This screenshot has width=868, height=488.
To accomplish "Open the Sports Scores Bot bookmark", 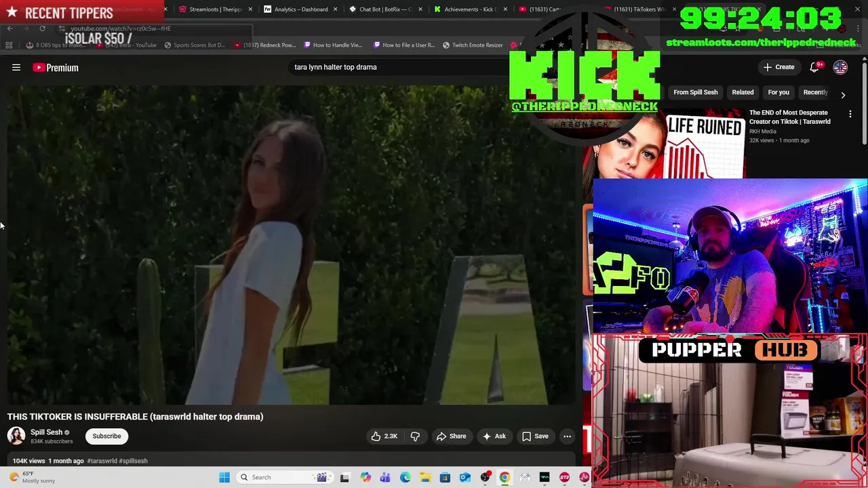I will click(x=194, y=45).
